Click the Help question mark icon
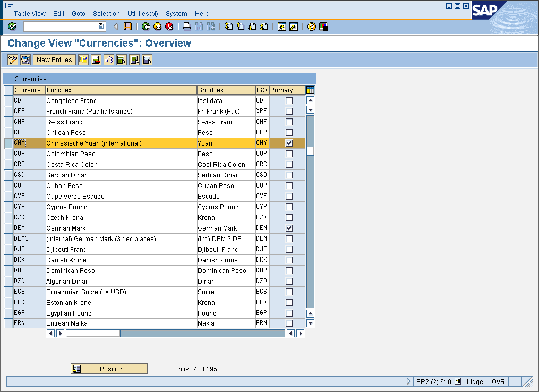 [311, 26]
